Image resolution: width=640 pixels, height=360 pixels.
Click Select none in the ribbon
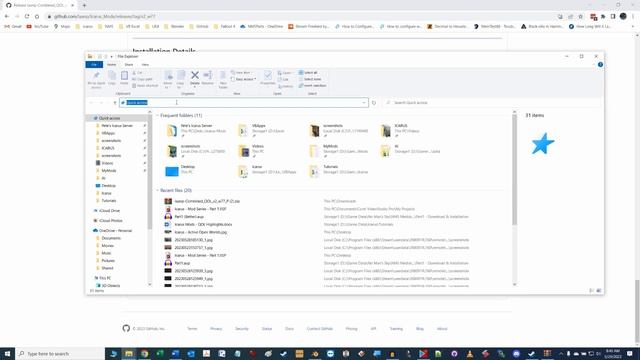coord(310,79)
